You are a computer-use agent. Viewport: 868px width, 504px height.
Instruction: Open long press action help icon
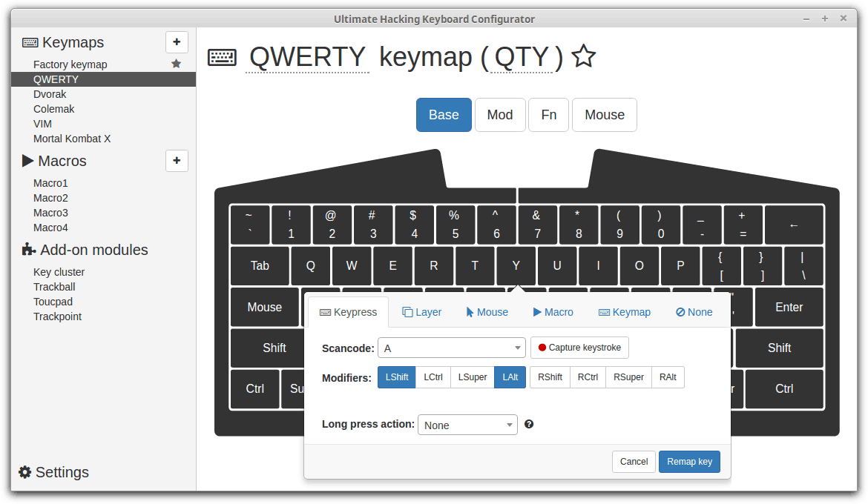(529, 425)
